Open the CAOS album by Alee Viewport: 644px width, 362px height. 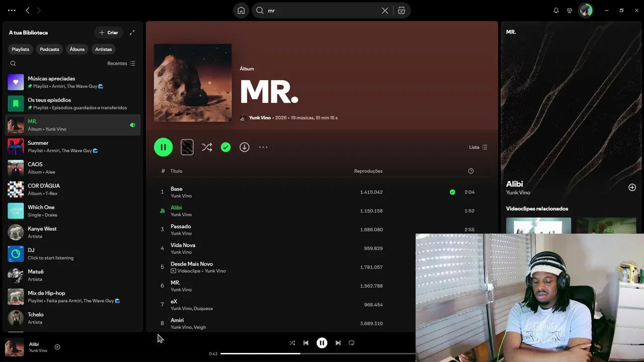tap(73, 168)
